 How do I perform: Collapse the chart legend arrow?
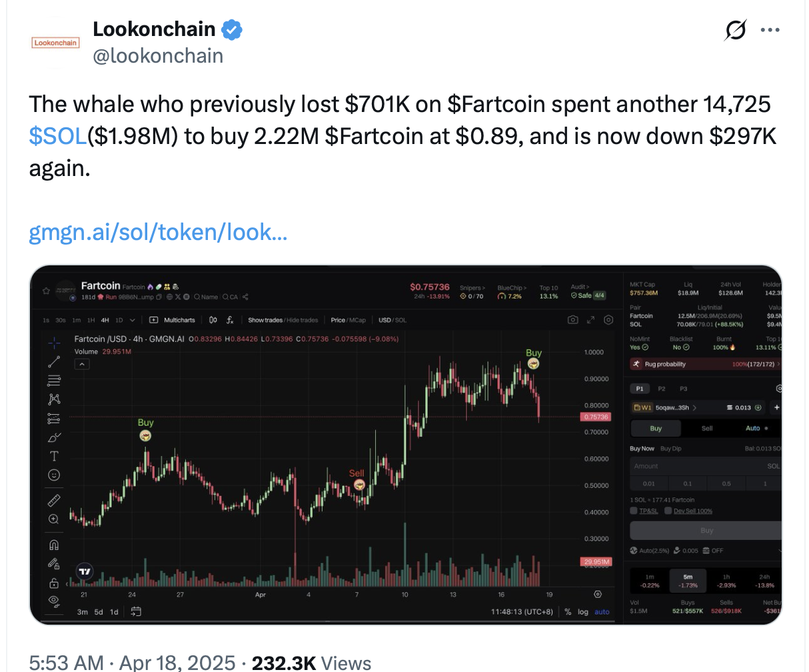(82, 364)
